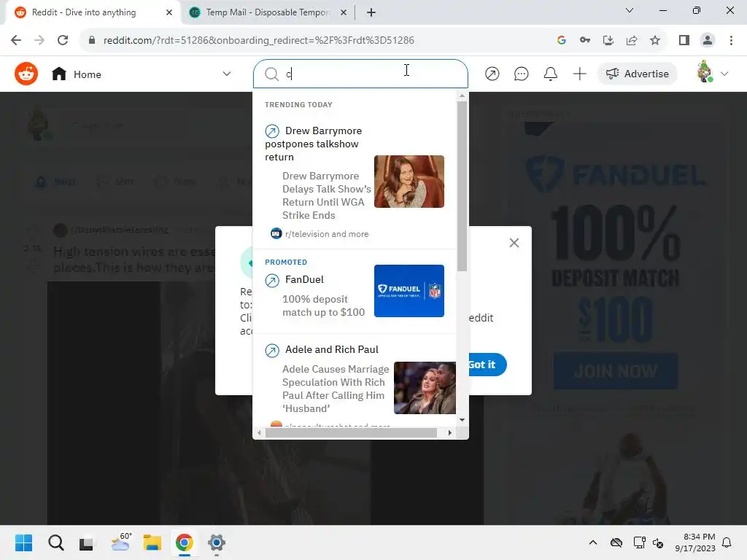The height and width of the screenshot is (560, 747).
Task: Open the Windows notification bell
Action: pyautogui.click(x=727, y=542)
